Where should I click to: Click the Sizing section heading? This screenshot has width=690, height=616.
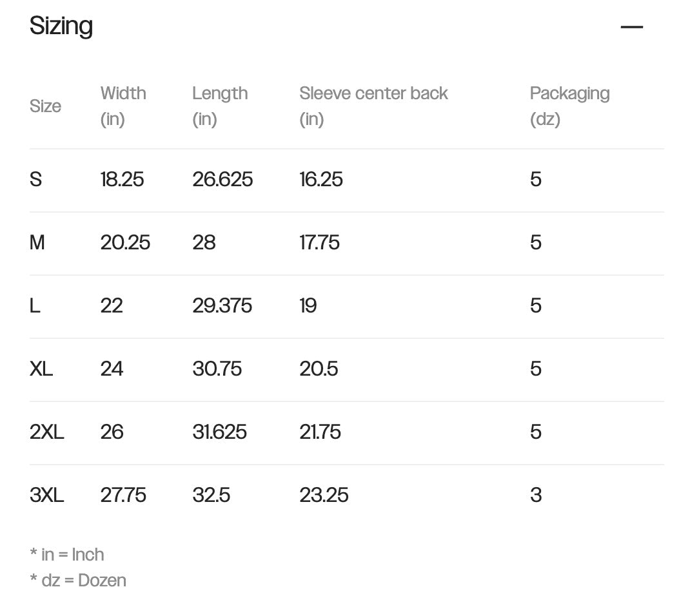(61, 26)
